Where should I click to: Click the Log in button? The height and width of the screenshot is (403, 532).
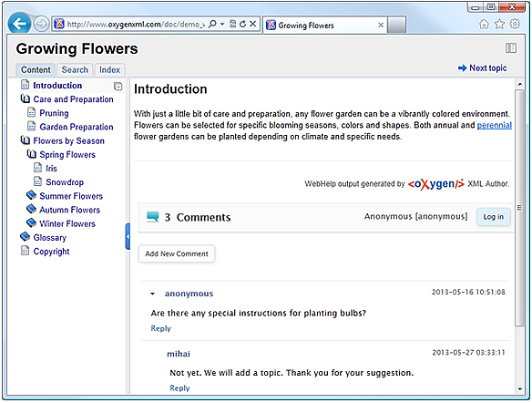click(x=494, y=217)
